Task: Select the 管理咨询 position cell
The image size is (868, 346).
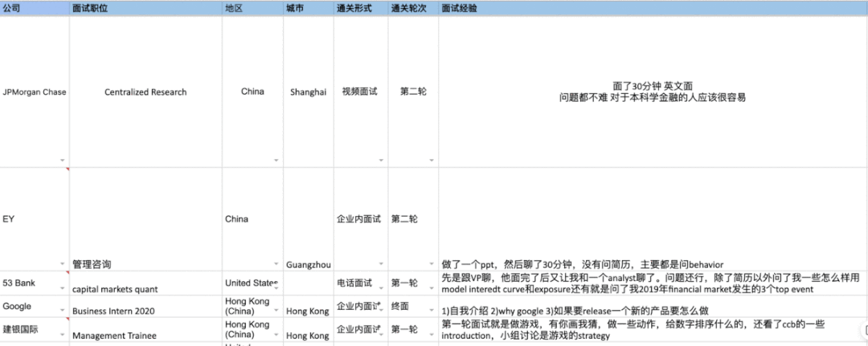Action: pos(145,219)
